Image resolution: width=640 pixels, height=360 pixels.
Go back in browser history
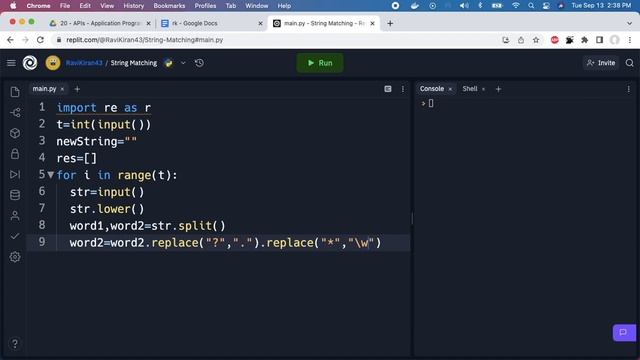[10, 40]
